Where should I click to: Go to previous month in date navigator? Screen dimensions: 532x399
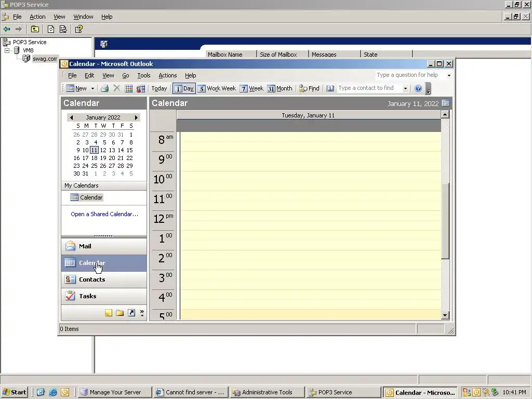(x=71, y=117)
